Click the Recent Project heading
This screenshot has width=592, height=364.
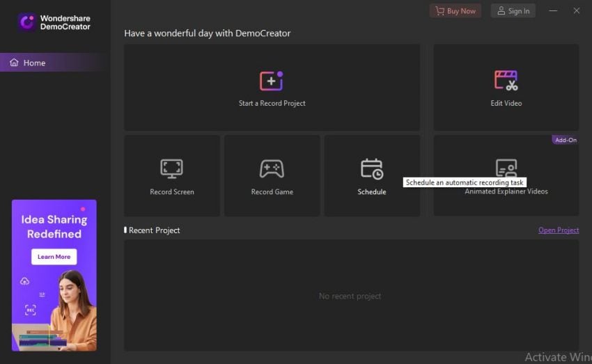[154, 230]
